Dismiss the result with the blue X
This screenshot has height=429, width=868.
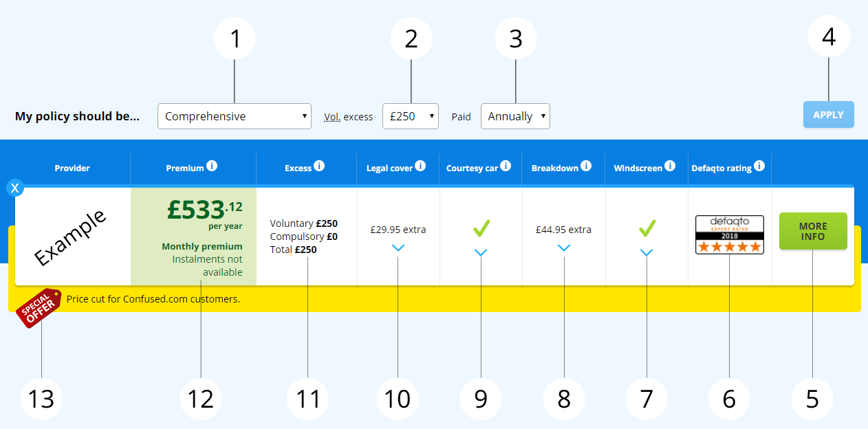tap(15, 188)
